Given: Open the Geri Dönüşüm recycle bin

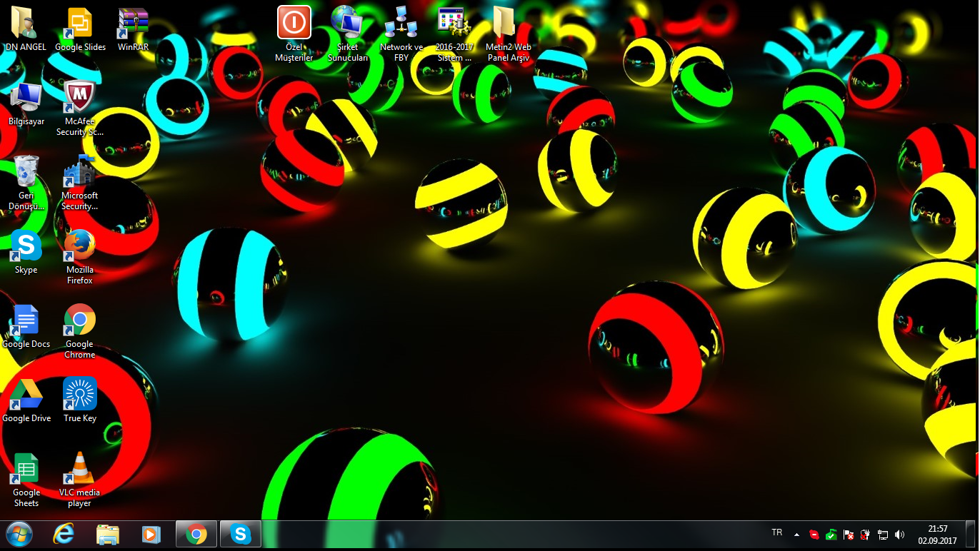Looking at the screenshot, I should [26, 183].
